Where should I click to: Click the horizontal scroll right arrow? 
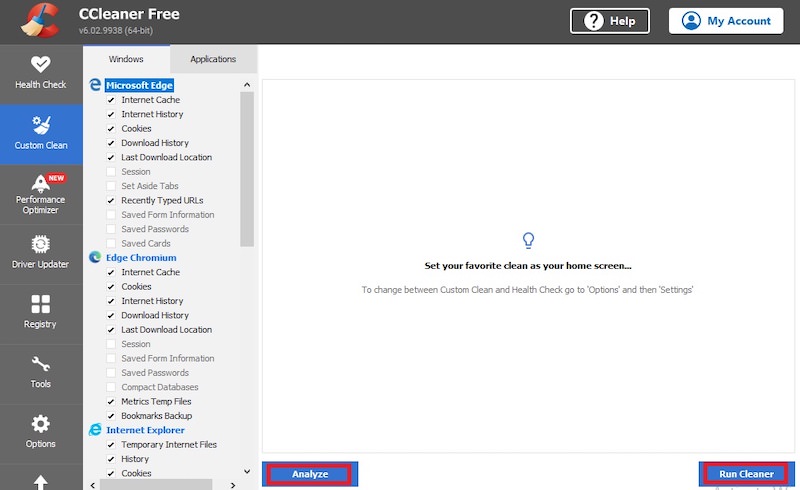(x=233, y=485)
